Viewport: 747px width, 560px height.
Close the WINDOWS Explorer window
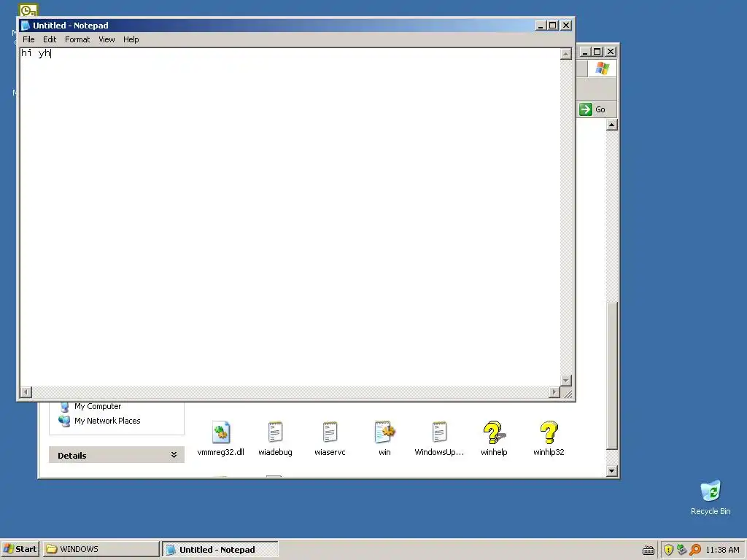coord(611,52)
